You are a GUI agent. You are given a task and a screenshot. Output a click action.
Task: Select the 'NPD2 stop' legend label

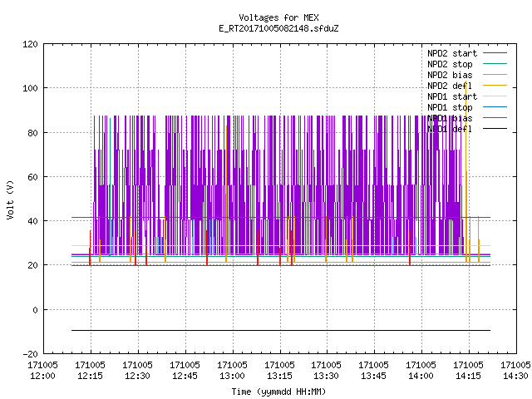pyautogui.click(x=450, y=64)
